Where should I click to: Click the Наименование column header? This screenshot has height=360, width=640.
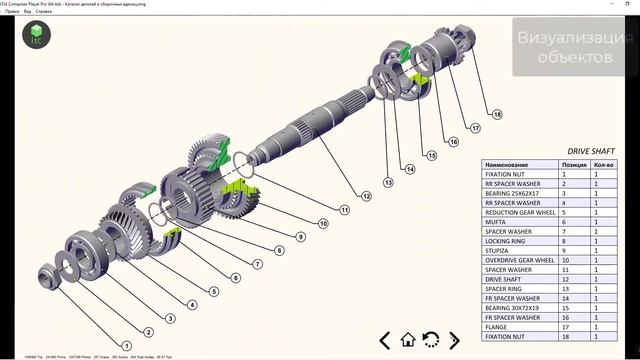tap(520, 164)
